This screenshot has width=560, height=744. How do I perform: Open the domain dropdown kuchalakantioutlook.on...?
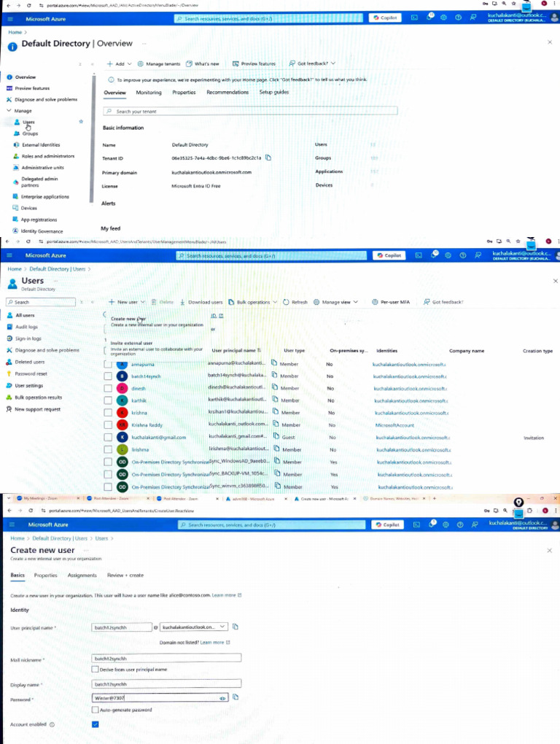tap(194, 627)
